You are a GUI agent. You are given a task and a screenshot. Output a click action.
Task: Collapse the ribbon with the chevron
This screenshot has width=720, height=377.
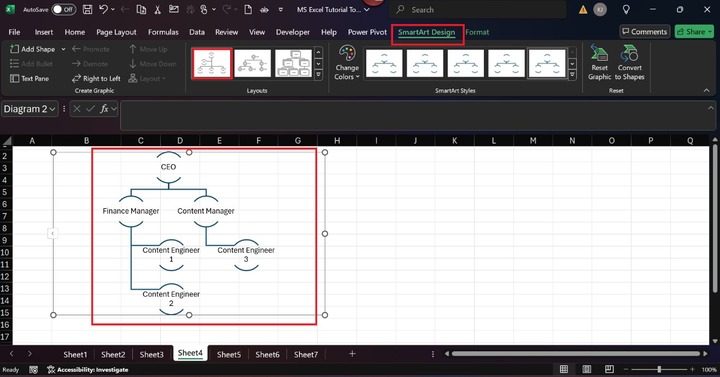pos(706,90)
